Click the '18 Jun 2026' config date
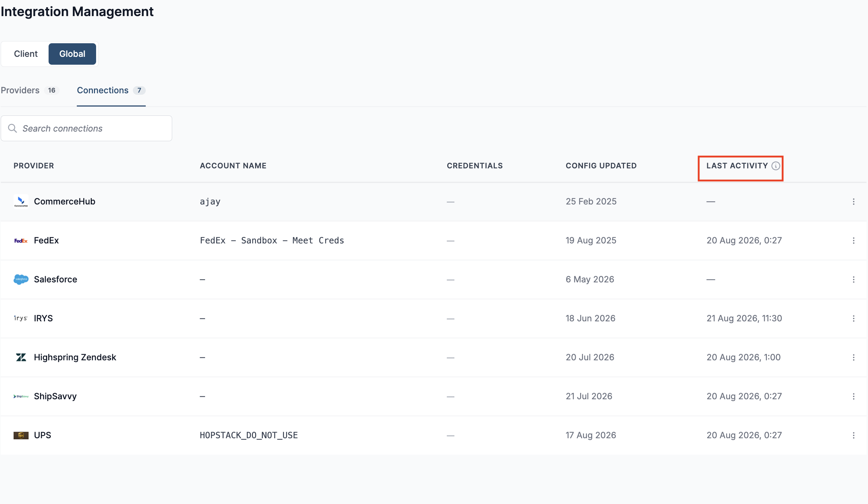This screenshot has height=504, width=868. pyautogui.click(x=590, y=318)
